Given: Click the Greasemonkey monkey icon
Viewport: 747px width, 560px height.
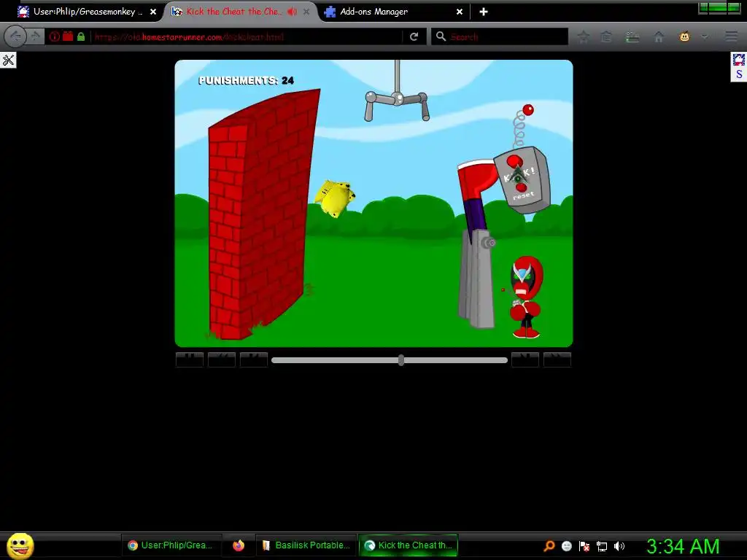Looking at the screenshot, I should 684,36.
